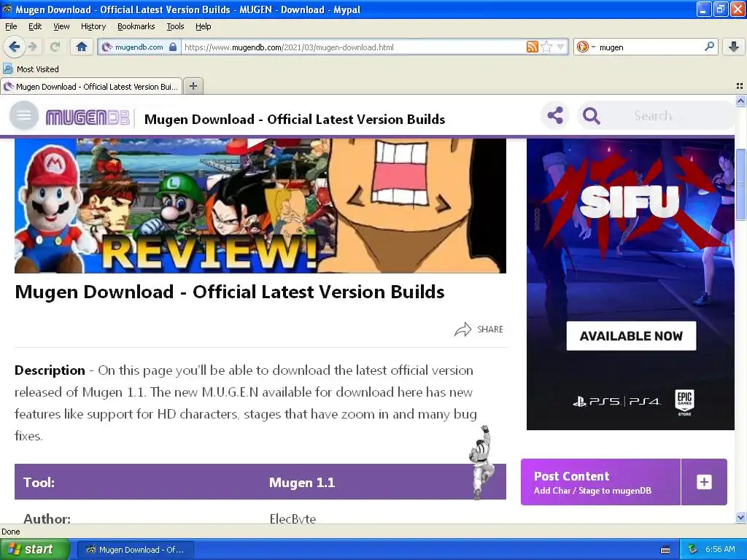Open the address bar history dropdown arrow

(x=560, y=47)
